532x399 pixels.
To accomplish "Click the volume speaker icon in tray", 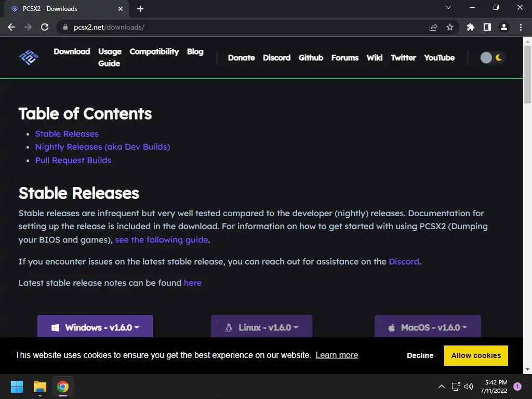I will 469,387.
